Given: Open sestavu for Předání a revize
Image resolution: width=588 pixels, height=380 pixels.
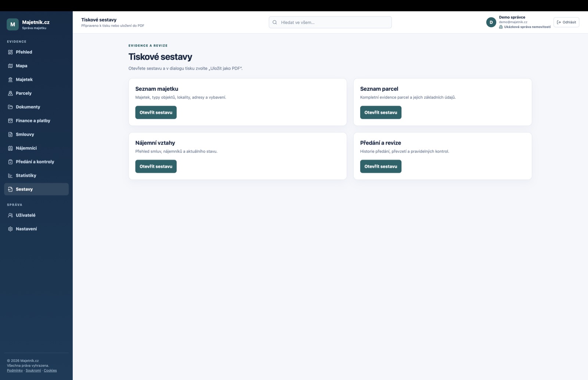Looking at the screenshot, I should pos(381,166).
